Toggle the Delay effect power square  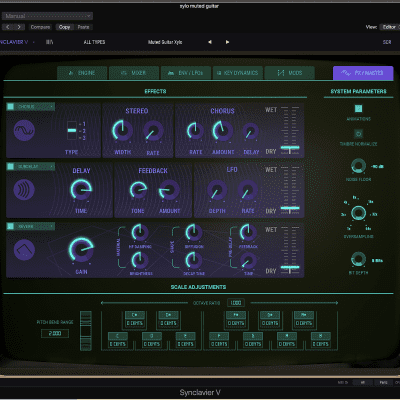coord(11,166)
